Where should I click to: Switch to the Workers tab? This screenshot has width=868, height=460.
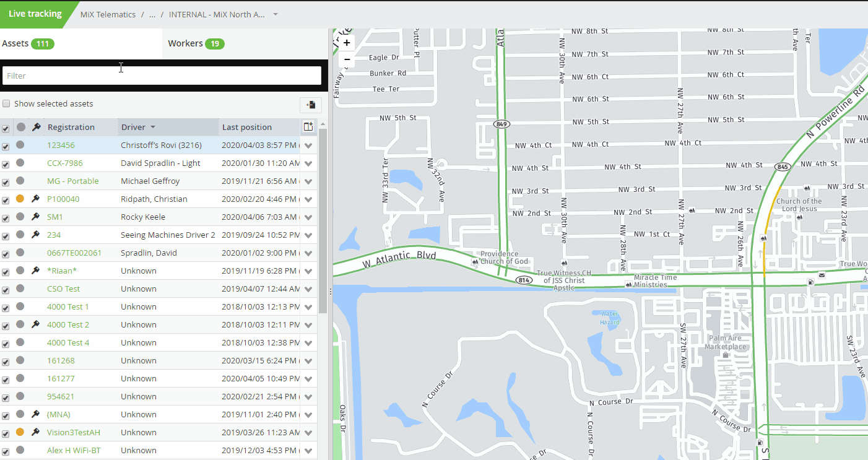click(x=195, y=43)
